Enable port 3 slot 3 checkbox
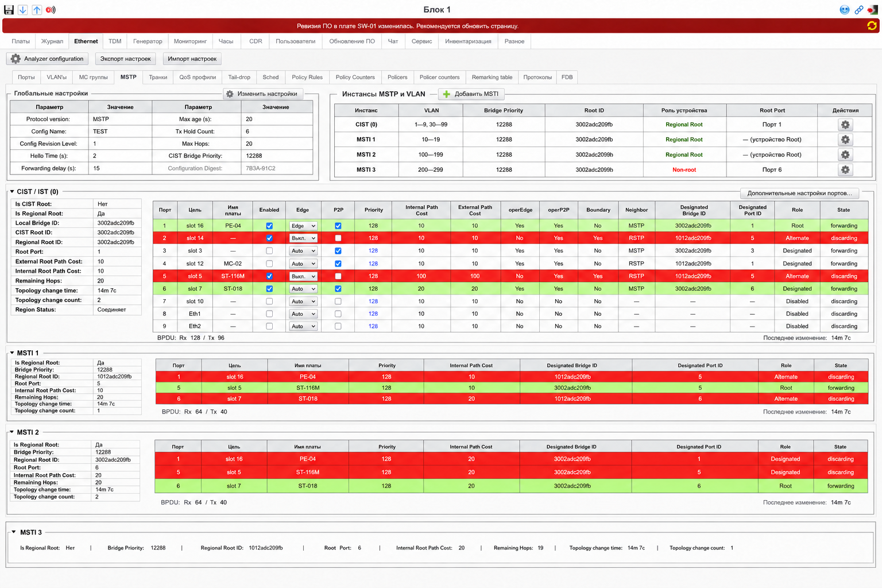This screenshot has height=588, width=882. pyautogui.click(x=269, y=250)
